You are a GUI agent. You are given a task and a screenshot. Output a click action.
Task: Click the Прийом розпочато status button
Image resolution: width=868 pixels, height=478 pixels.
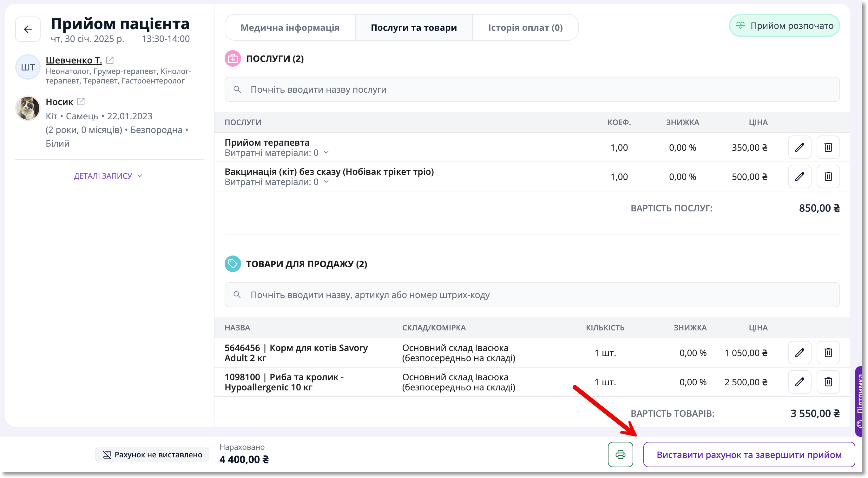coord(784,26)
